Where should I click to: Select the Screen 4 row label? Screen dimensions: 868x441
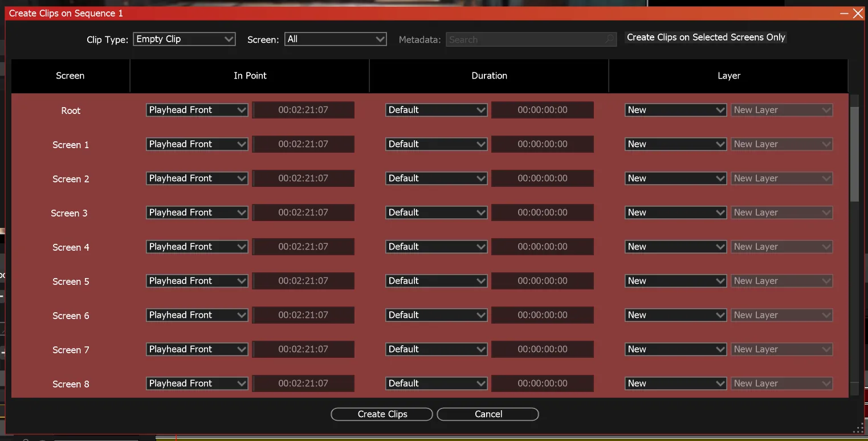point(71,247)
